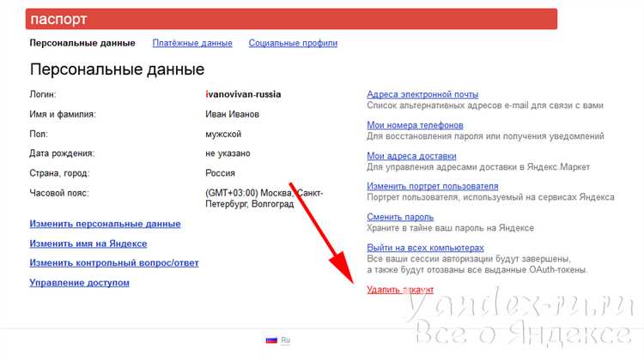Open the Социальные профили tab

tap(293, 43)
